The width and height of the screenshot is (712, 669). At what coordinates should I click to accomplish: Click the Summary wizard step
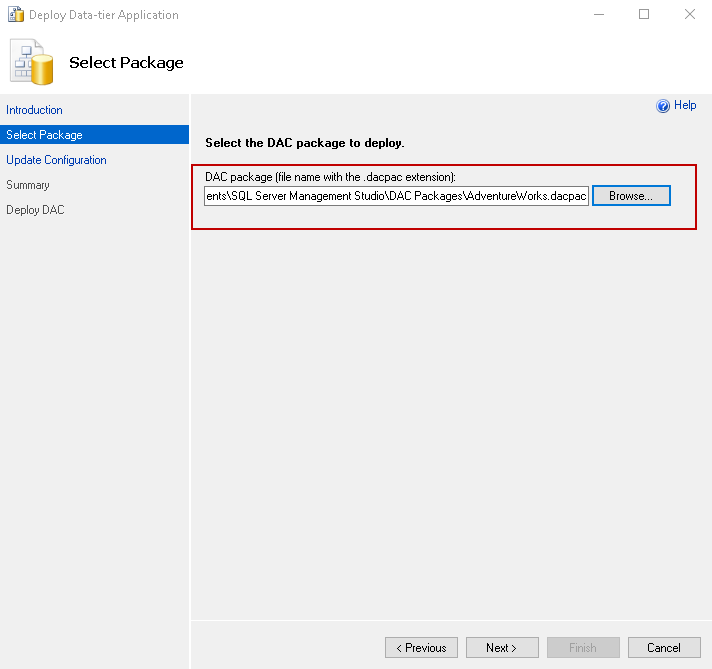click(28, 185)
